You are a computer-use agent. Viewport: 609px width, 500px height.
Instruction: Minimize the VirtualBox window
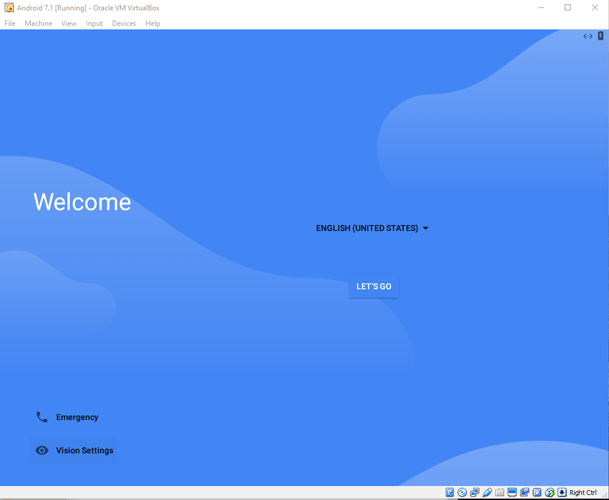[x=541, y=8]
